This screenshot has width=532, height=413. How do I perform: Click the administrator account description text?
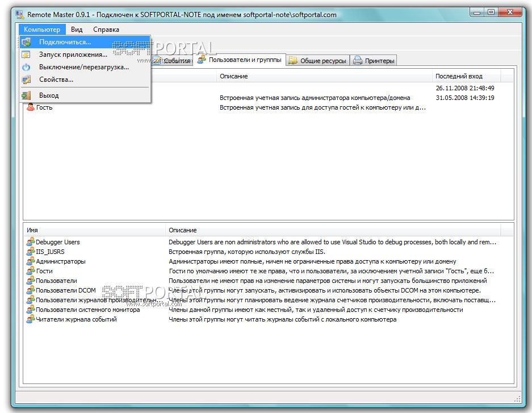(315, 98)
